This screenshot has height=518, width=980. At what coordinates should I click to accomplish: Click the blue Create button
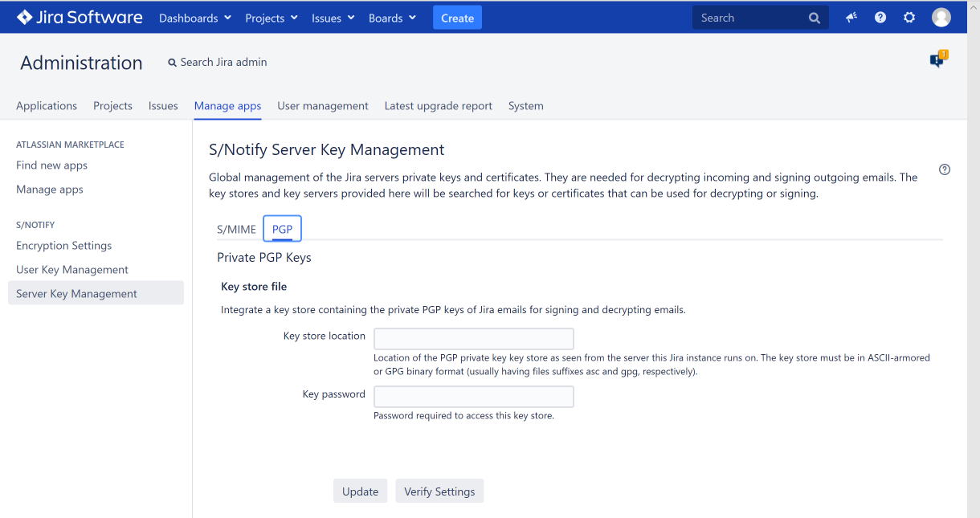[x=457, y=18]
